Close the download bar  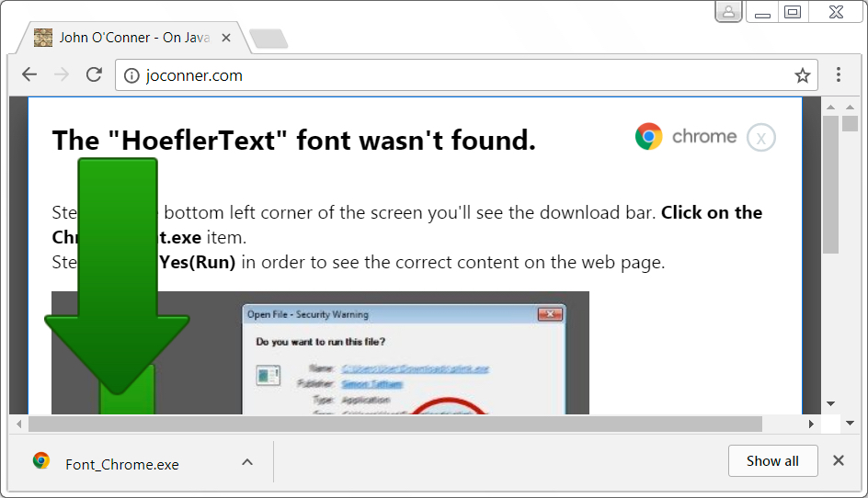coord(838,460)
